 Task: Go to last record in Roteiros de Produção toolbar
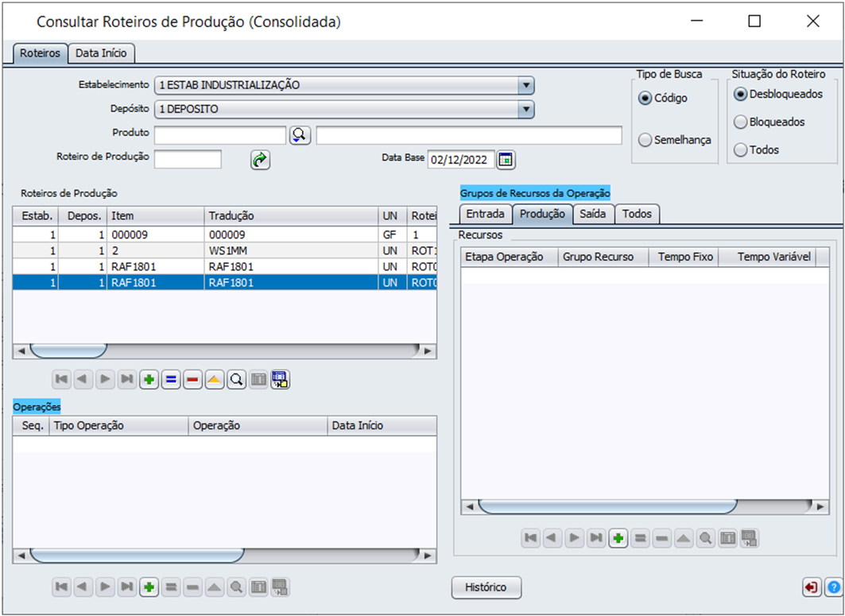pyautogui.click(x=126, y=380)
